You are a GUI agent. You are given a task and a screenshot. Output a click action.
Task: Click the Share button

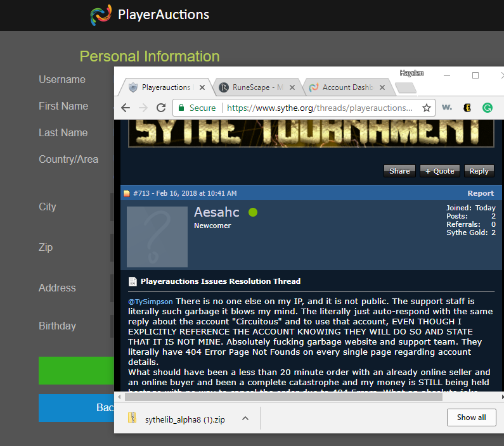399,171
